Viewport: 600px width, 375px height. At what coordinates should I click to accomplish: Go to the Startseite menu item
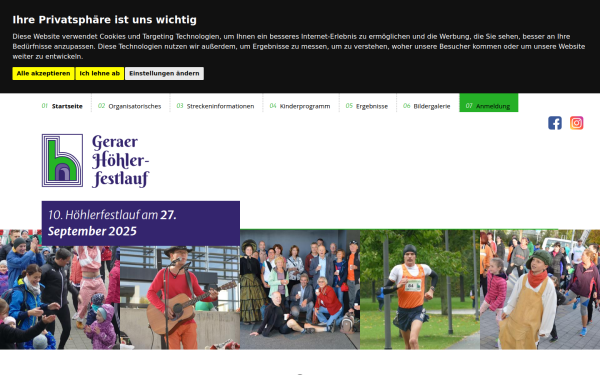pos(62,106)
